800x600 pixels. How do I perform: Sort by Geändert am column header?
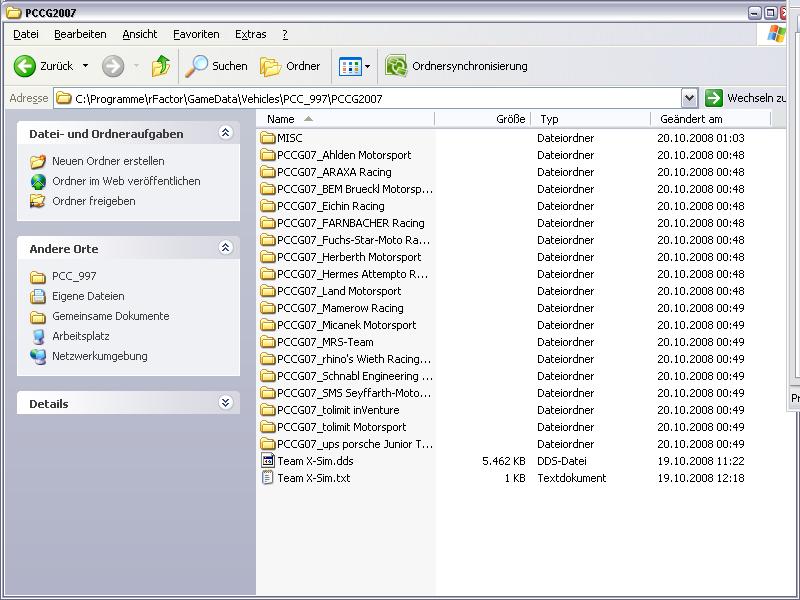point(711,119)
